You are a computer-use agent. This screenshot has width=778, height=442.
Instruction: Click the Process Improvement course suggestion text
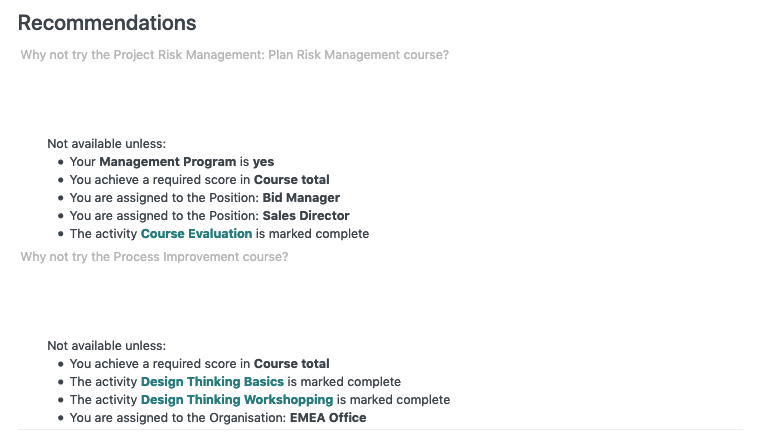[x=154, y=256]
